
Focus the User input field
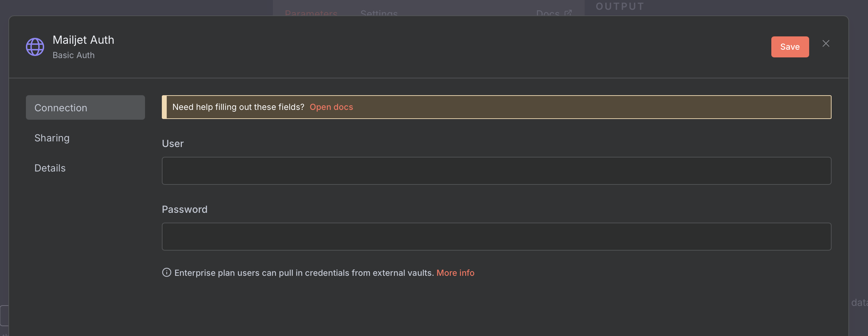(x=496, y=171)
